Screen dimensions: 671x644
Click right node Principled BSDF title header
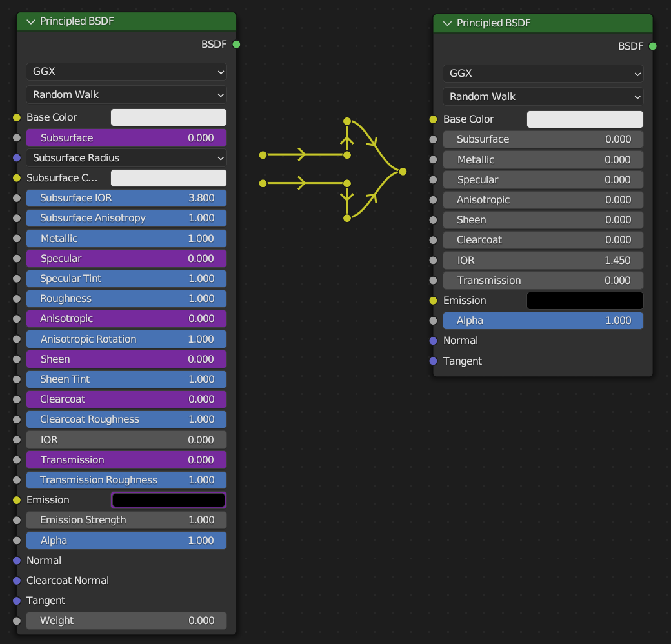coord(543,23)
